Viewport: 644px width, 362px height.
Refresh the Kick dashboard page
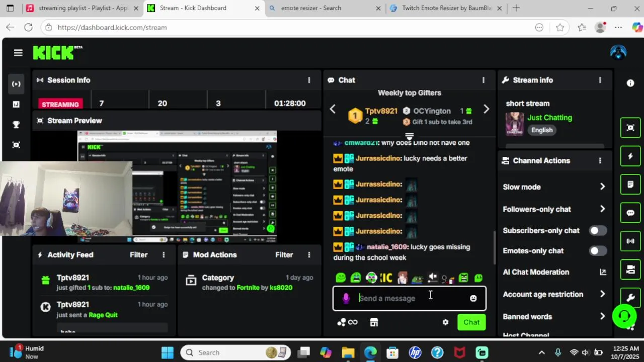28,27
